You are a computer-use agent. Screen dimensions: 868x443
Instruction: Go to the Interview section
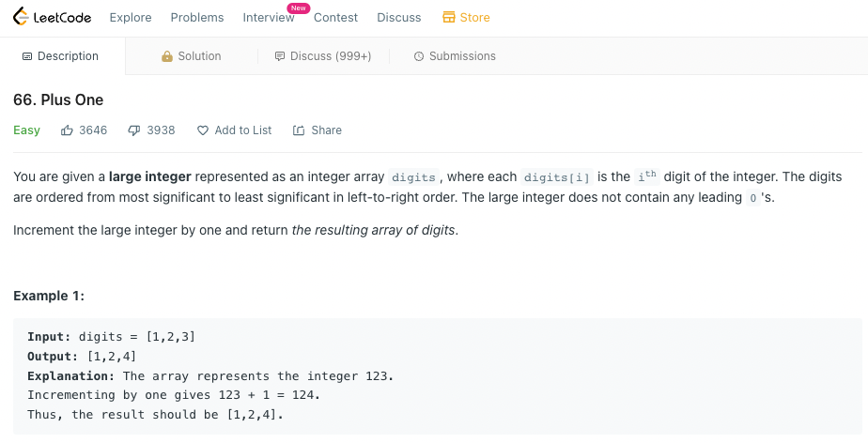(x=269, y=18)
